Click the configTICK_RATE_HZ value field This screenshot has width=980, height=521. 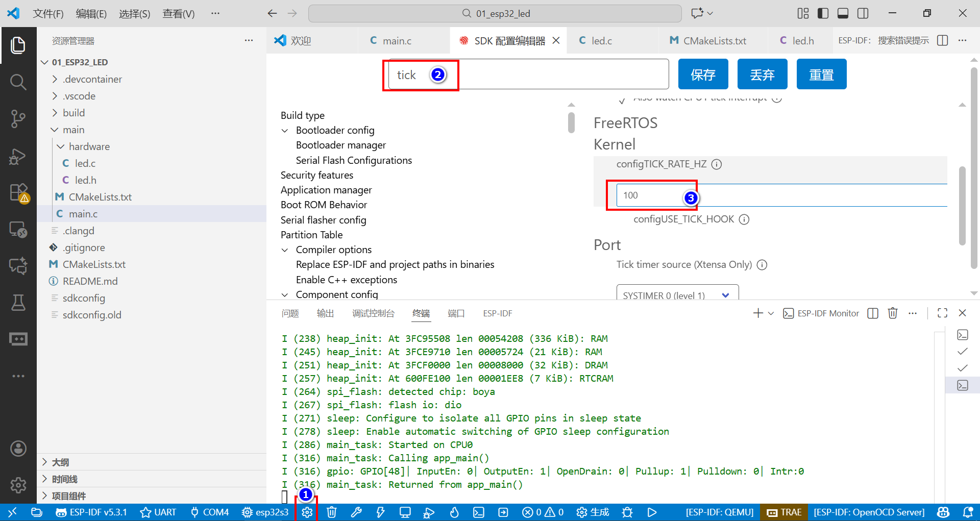point(781,195)
